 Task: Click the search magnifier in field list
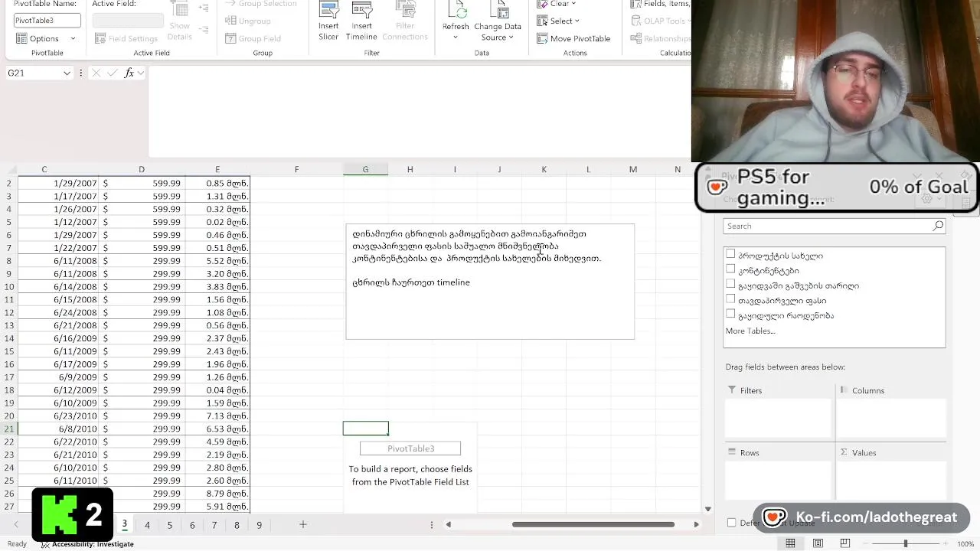(x=938, y=226)
